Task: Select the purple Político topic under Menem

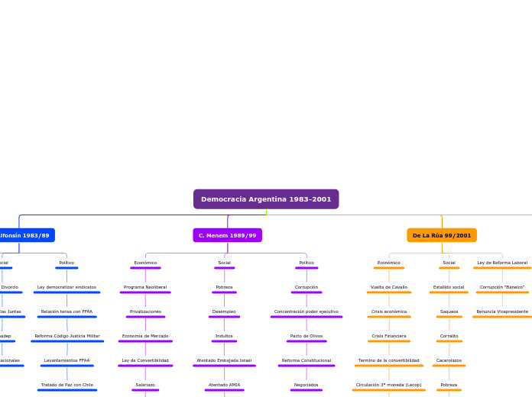Action: 307,263
